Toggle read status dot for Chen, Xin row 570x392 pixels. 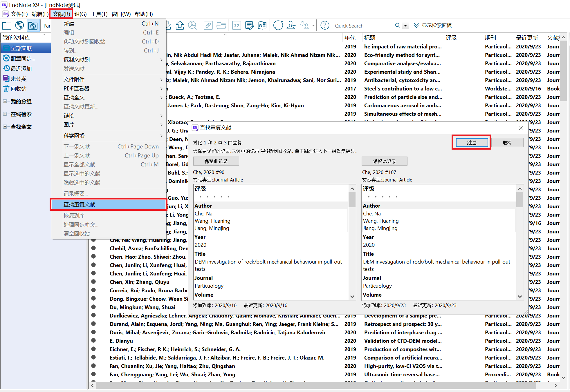pyautogui.click(x=93, y=282)
